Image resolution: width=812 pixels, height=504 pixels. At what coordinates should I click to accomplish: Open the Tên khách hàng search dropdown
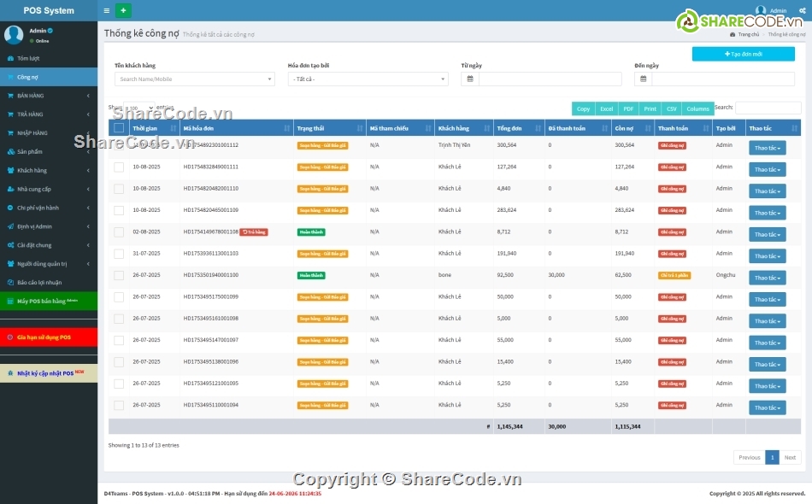(x=195, y=79)
